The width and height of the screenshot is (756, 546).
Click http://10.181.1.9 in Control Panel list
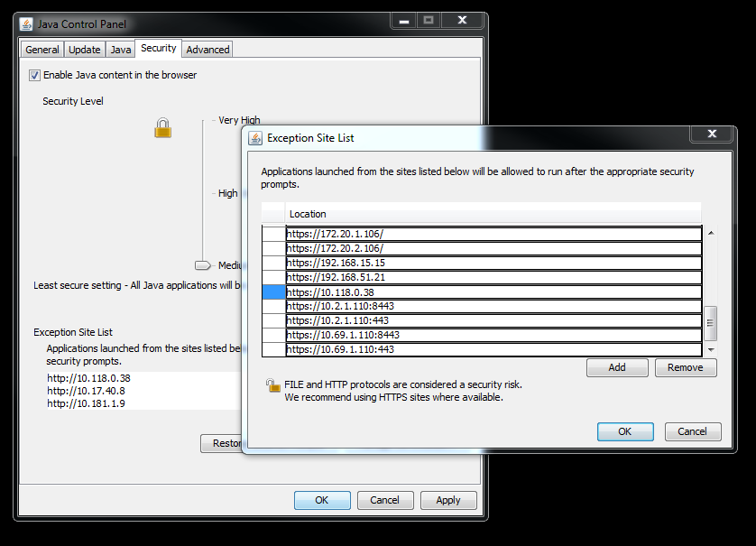tap(86, 403)
